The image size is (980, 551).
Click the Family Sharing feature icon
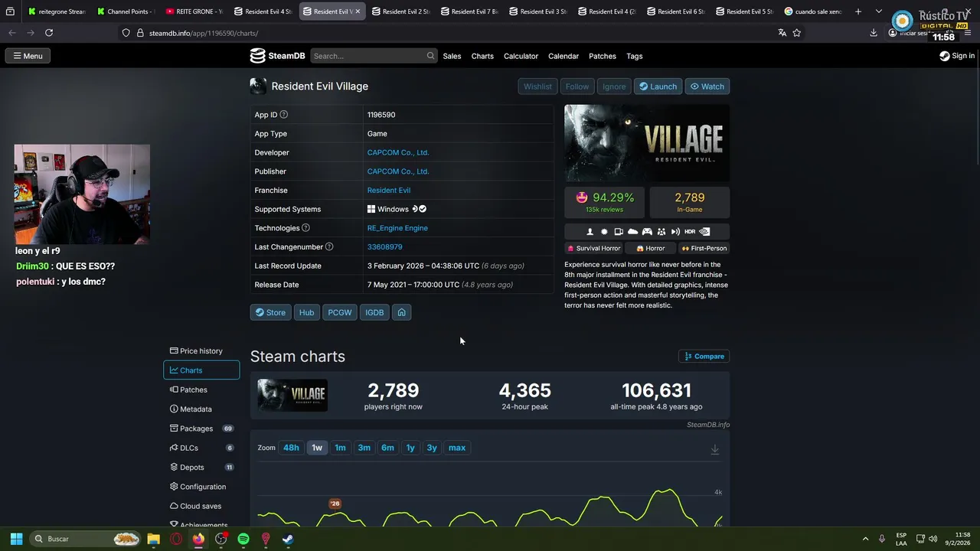point(661,231)
